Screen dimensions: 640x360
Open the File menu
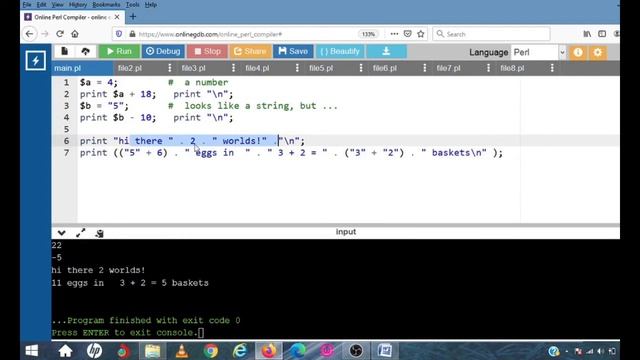point(27,5)
